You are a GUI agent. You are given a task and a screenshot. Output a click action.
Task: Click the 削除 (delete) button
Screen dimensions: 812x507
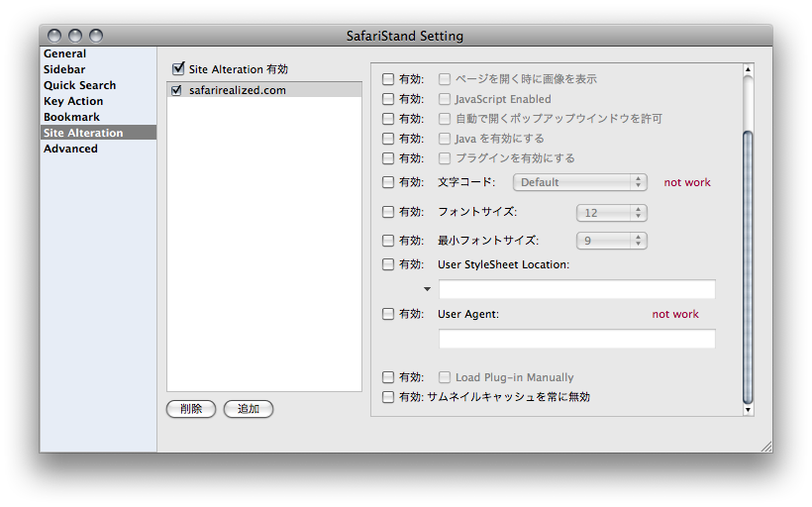[191, 409]
